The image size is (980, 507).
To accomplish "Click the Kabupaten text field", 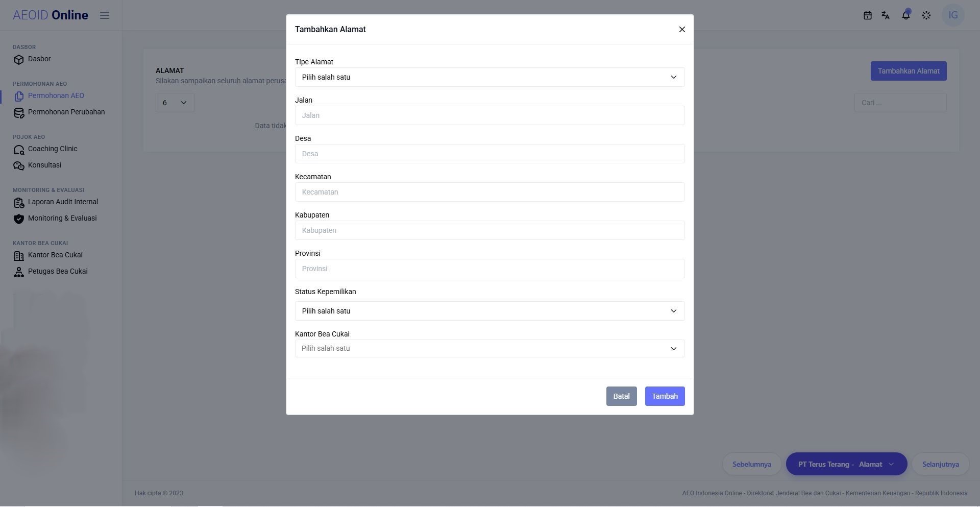I will coord(490,230).
